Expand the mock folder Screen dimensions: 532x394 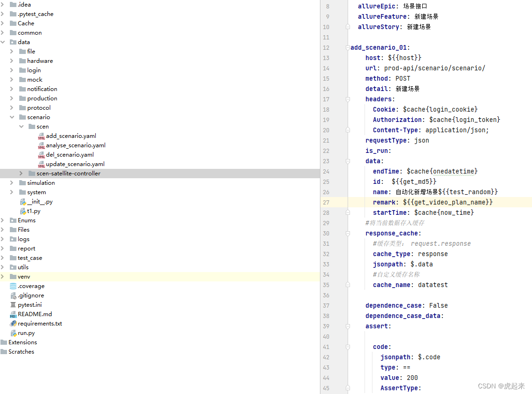(12, 80)
